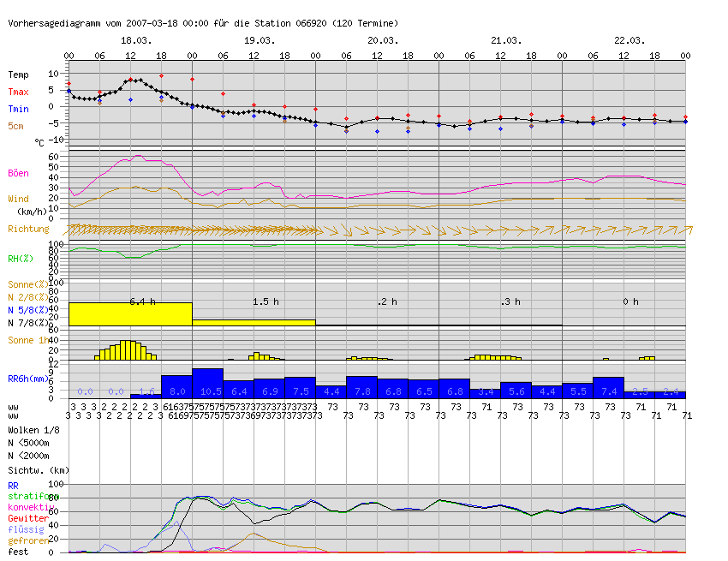Click the "N 7/8(%)" label

tap(28, 323)
